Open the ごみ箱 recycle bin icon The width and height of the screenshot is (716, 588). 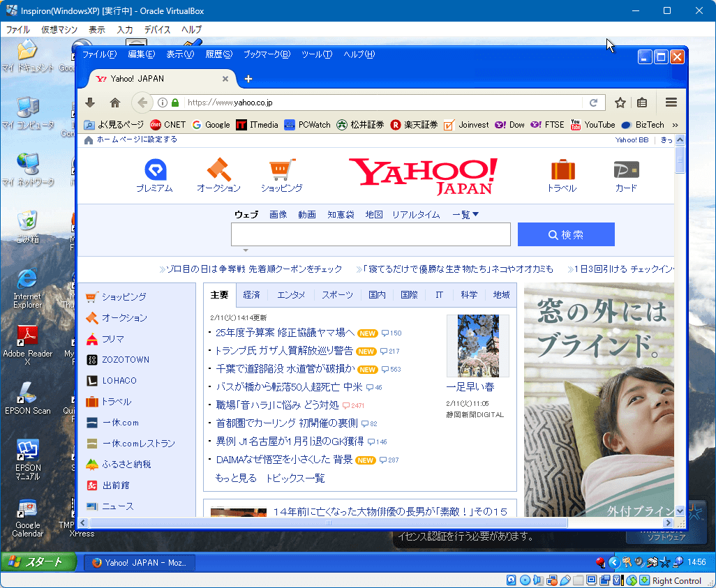pos(27,227)
